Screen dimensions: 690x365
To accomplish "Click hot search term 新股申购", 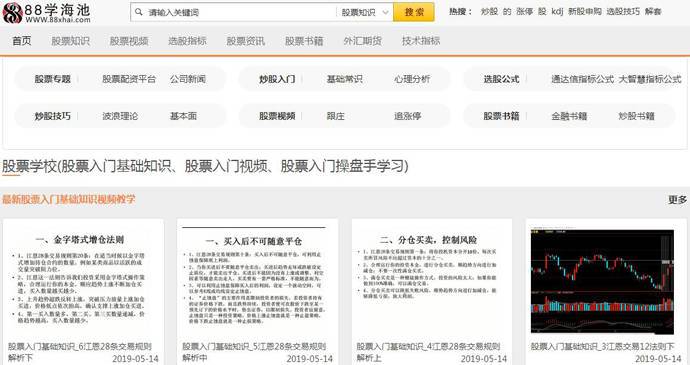I will click(x=584, y=11).
